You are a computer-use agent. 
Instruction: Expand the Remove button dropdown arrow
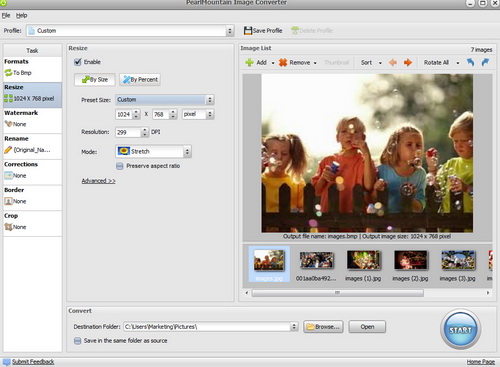315,63
